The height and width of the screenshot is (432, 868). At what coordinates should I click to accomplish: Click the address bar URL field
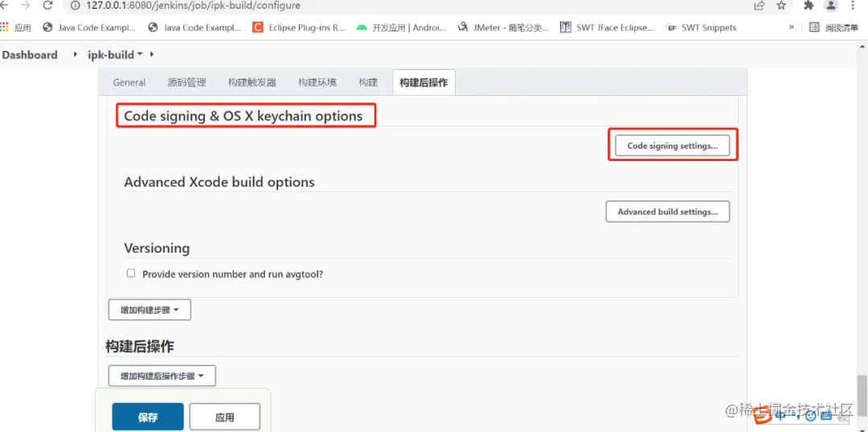pos(410,6)
